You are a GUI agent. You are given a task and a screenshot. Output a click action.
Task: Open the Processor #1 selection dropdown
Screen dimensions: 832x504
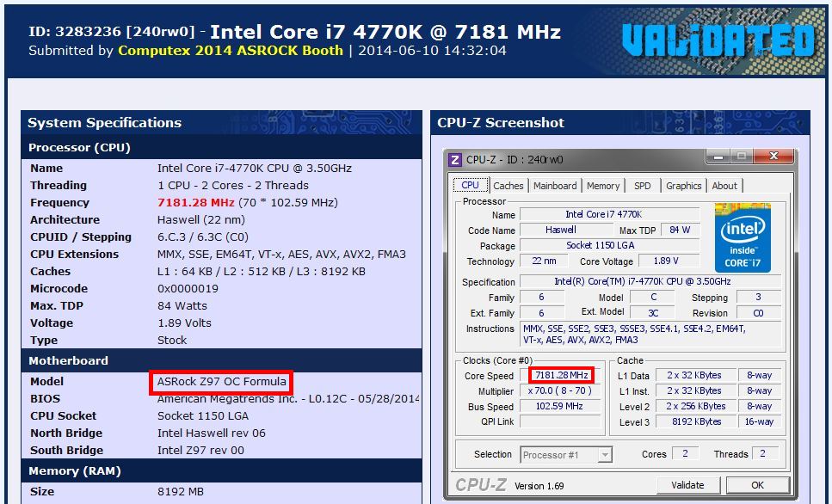(x=565, y=455)
